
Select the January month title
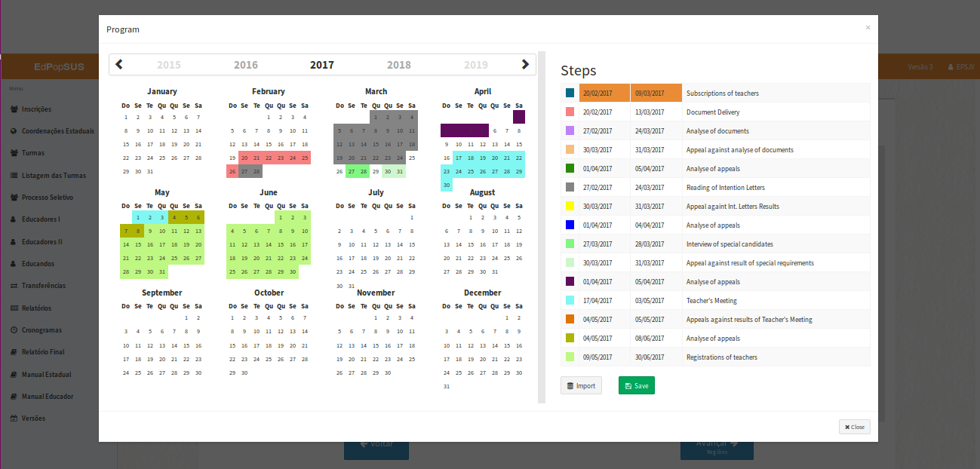tap(162, 91)
